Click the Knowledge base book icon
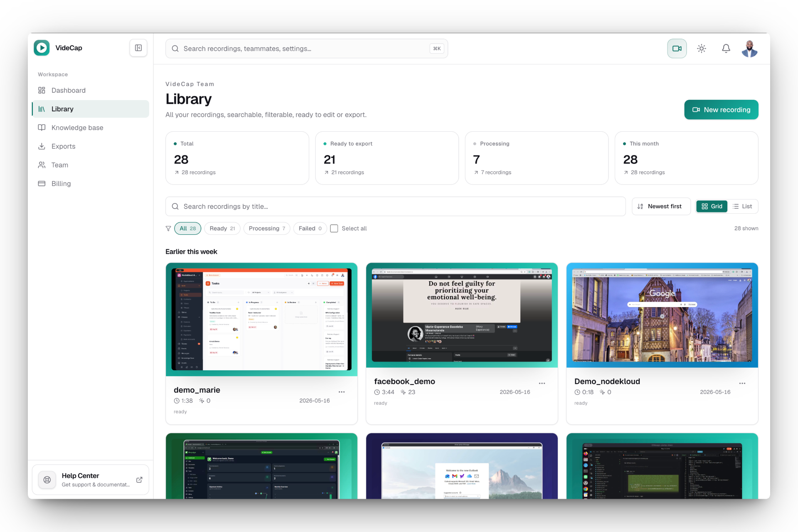 coord(42,128)
